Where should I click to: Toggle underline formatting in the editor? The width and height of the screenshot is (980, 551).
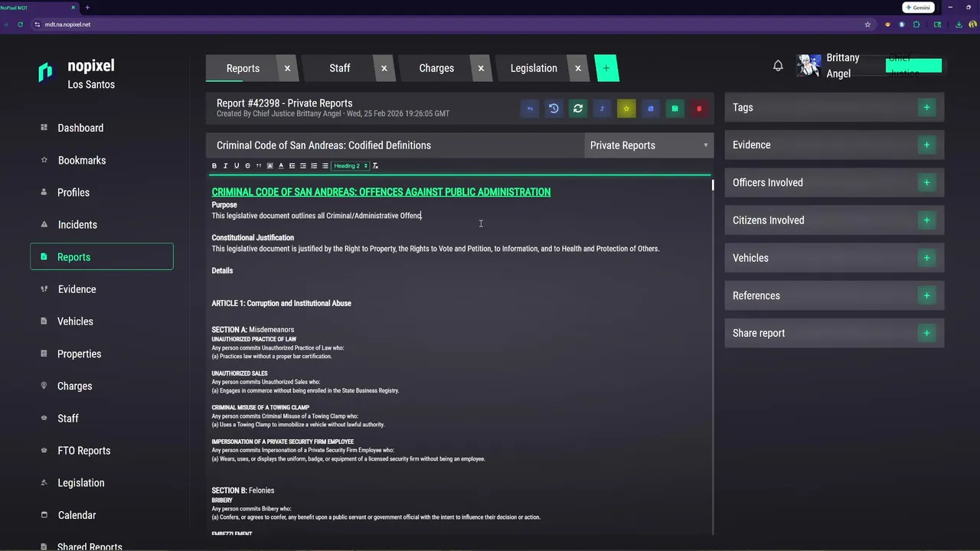tap(237, 165)
